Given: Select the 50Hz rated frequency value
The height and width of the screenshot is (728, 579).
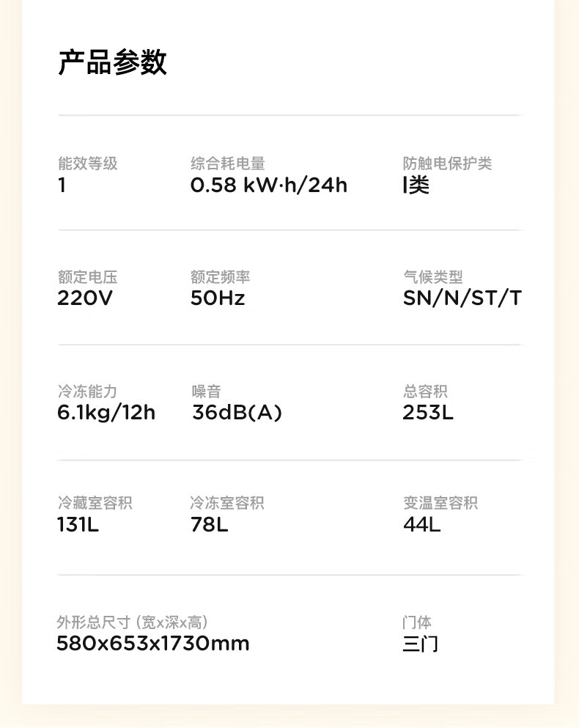Looking at the screenshot, I should click(218, 298).
